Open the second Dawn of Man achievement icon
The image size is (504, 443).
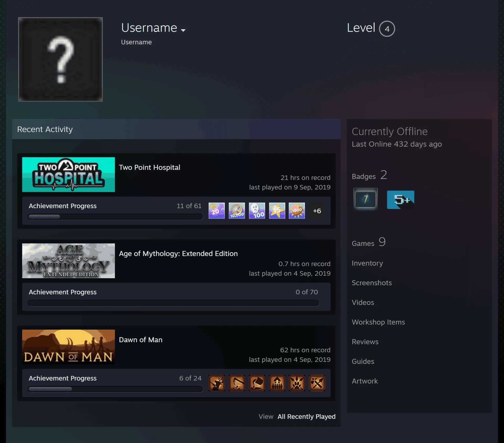coord(237,383)
